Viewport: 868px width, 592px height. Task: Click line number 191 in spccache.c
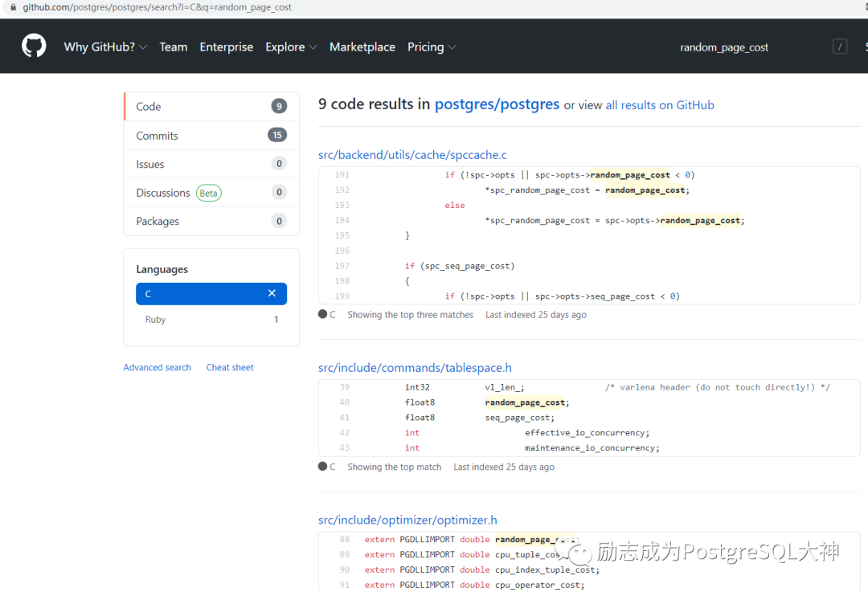pyautogui.click(x=342, y=175)
